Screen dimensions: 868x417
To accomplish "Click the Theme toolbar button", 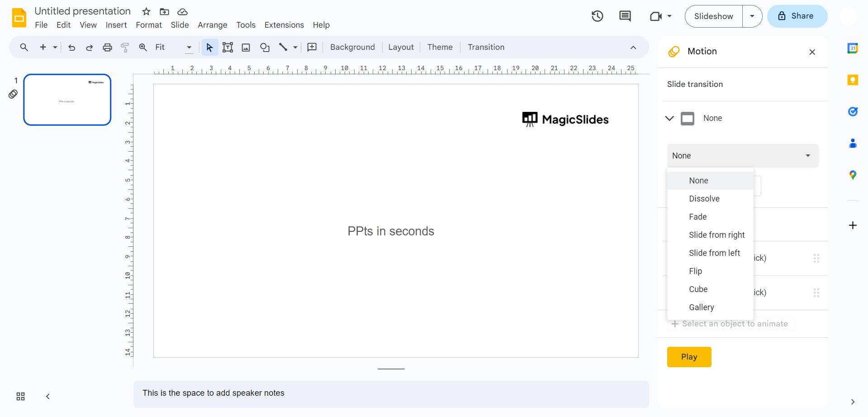I will coord(440,47).
